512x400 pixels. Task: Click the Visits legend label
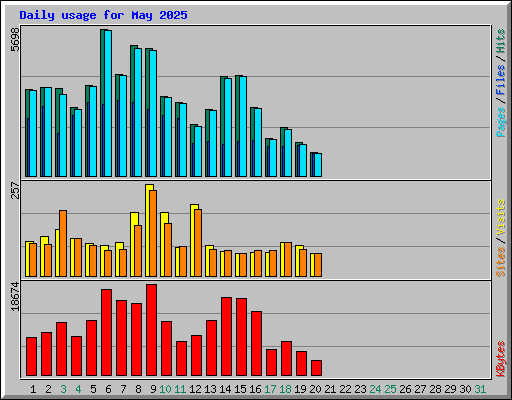[x=501, y=217]
